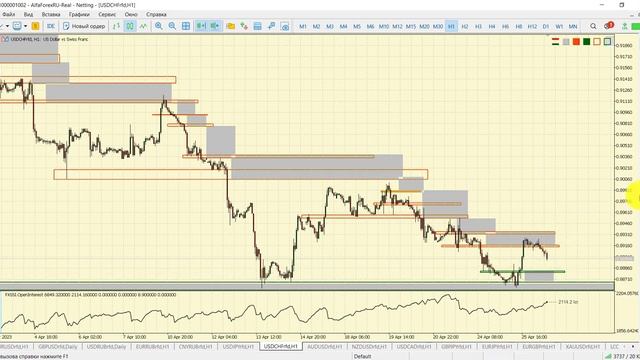Select candlestick chart display mode

(x=130, y=26)
